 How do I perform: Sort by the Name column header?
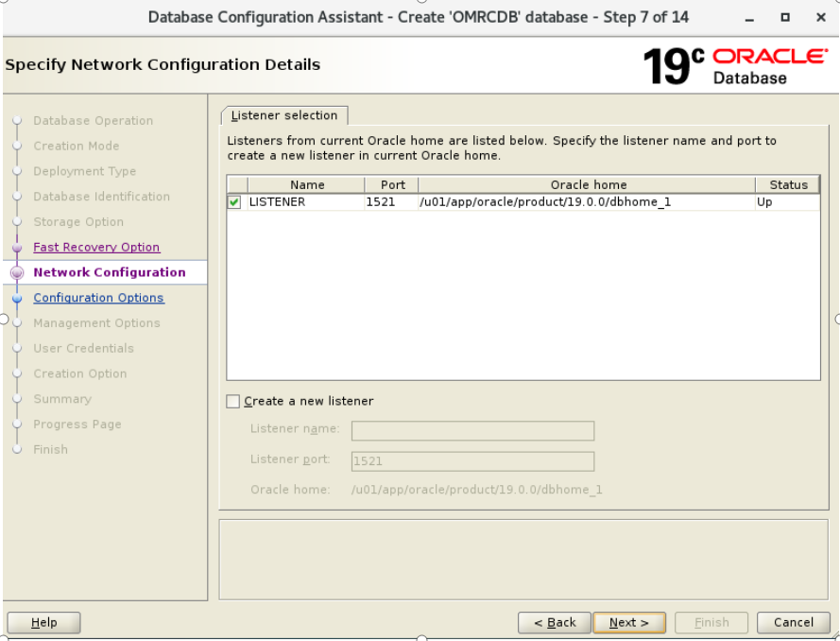coord(306,185)
